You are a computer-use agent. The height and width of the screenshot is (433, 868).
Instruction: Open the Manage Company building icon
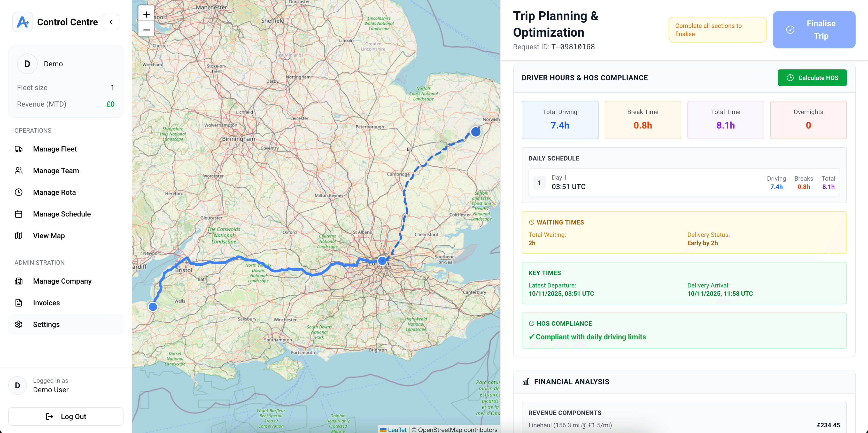19,281
